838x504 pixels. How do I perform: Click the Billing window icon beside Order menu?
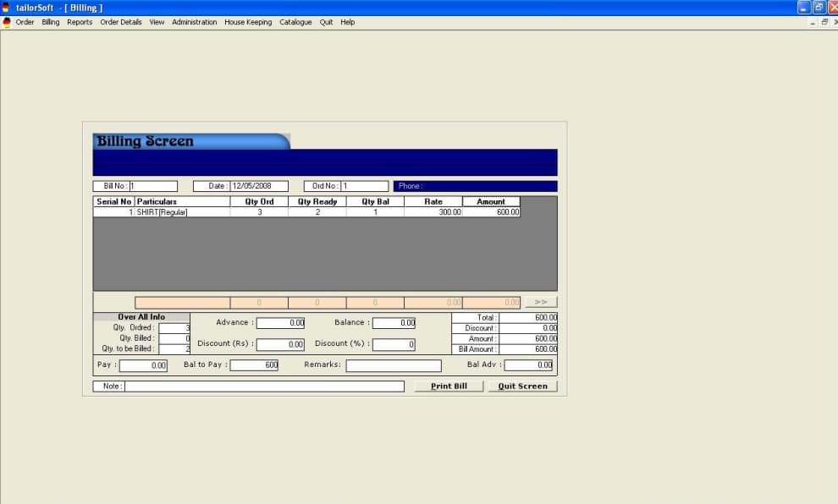point(7,23)
